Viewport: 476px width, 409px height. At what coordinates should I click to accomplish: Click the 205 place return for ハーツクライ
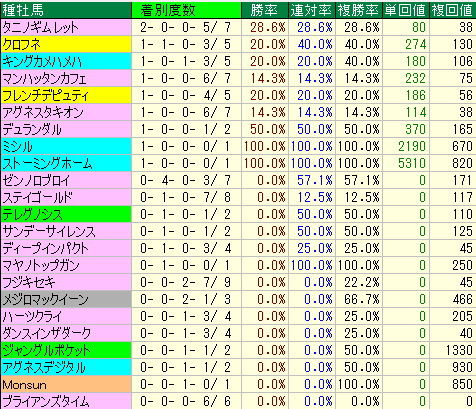pos(462,316)
